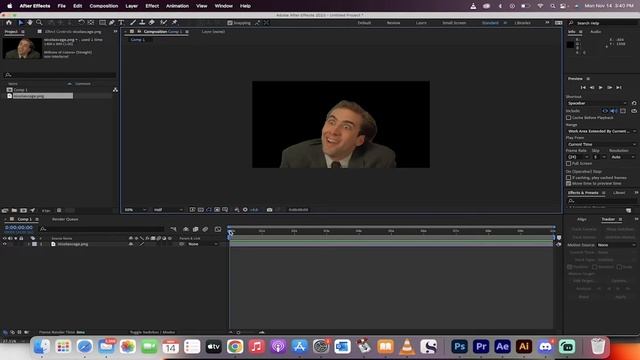Toggle include audio in Preview panel
This screenshot has height=360, width=640.
point(613,111)
